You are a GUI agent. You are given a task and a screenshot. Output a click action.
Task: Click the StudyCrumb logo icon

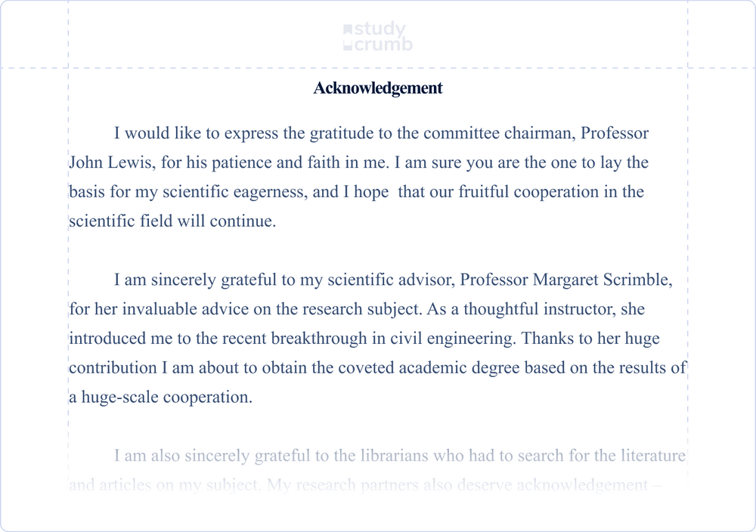point(348,37)
